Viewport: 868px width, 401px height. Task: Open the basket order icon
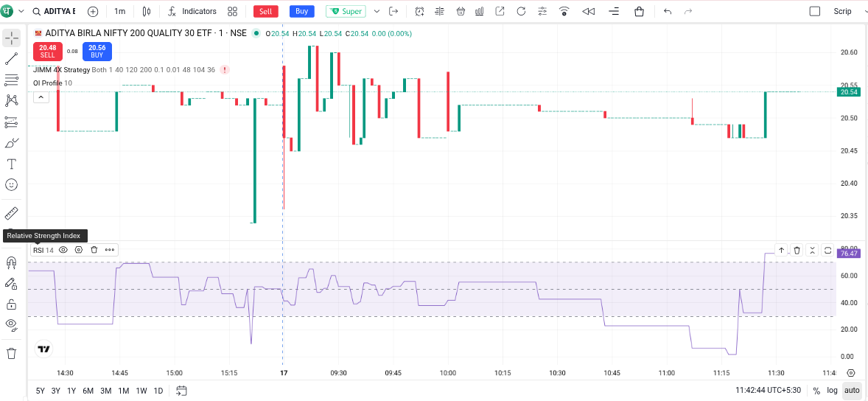[x=461, y=11]
